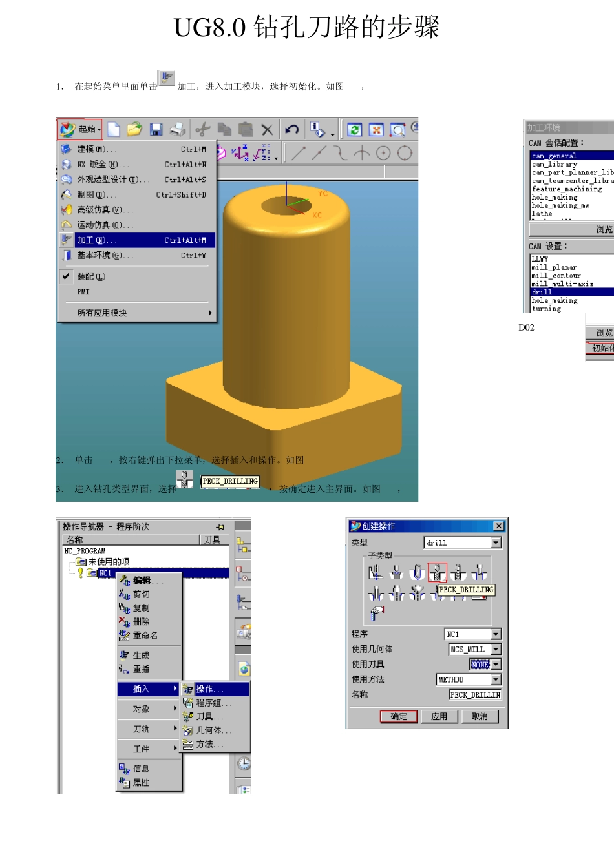
Task: Select 高级仿真 (V) menu entry
Action: pos(136,210)
